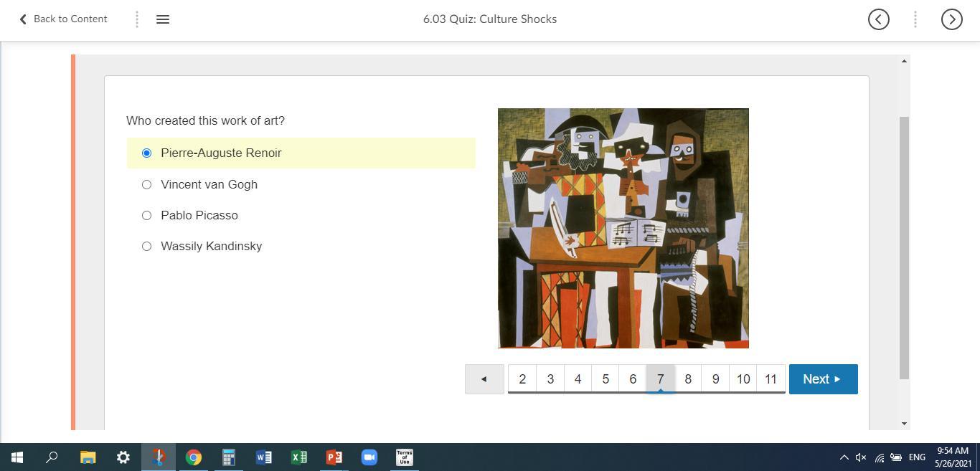Open Windows taskbar search
This screenshot has height=471, width=980.
[52, 457]
